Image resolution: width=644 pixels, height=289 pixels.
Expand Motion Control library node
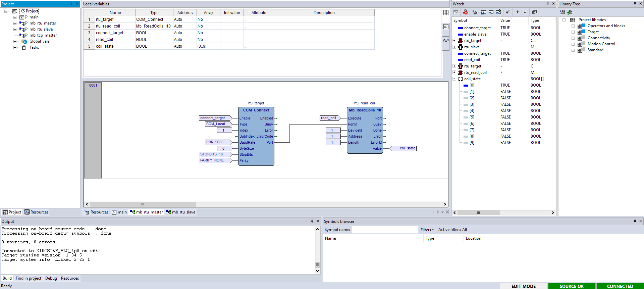[x=573, y=44]
